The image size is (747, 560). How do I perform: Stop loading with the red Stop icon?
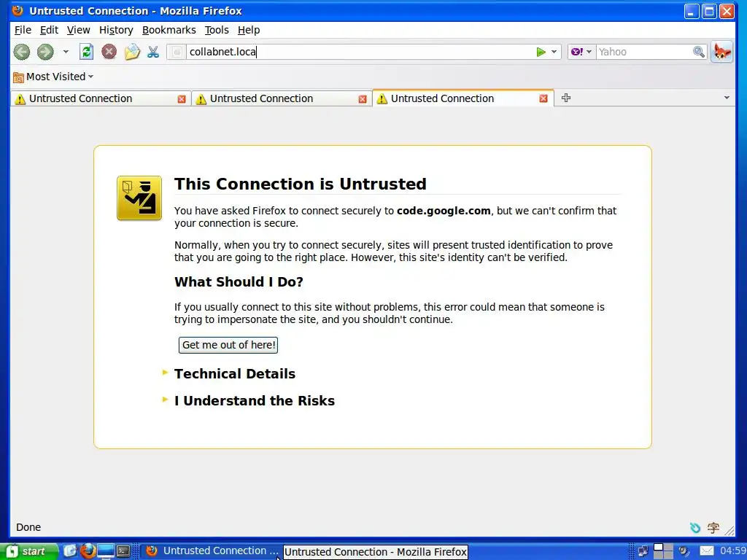pyautogui.click(x=109, y=52)
